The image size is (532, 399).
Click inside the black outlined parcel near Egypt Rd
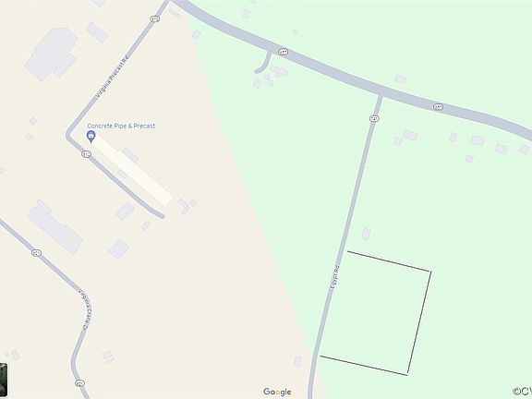click(376, 313)
